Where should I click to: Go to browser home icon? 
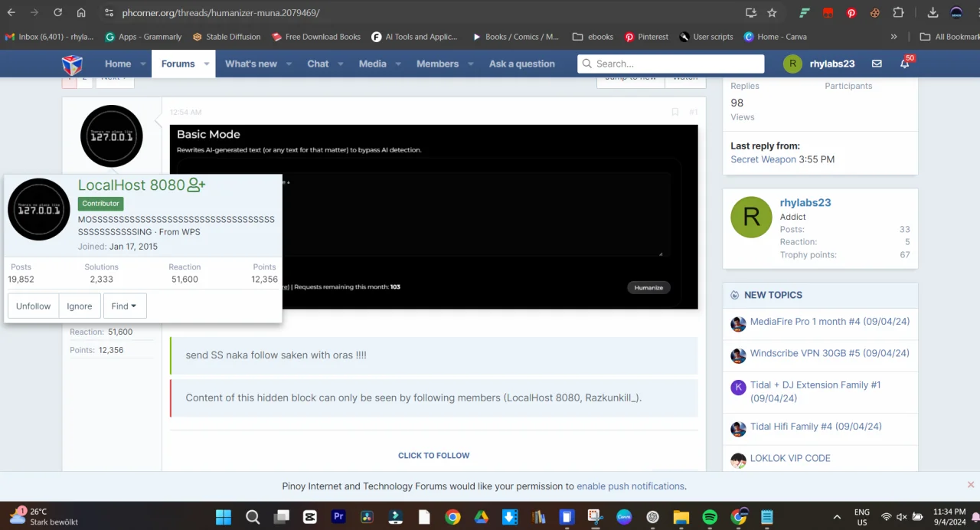[x=81, y=12]
